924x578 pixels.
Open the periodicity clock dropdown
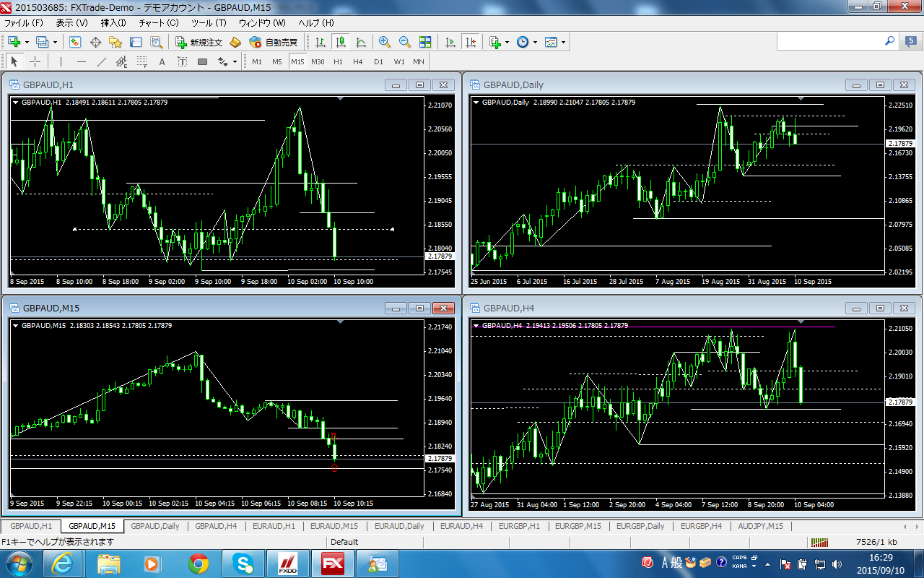(535, 42)
